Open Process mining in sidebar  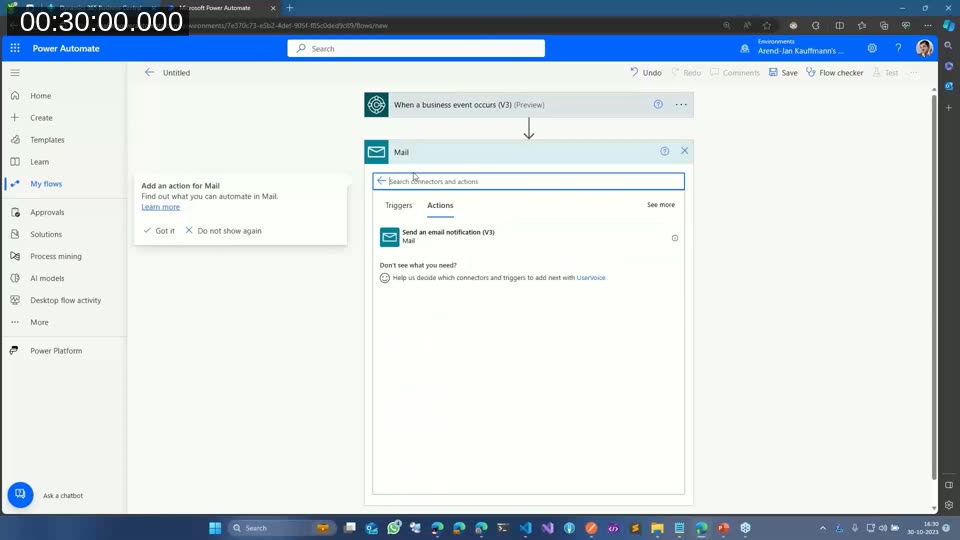[56, 257]
